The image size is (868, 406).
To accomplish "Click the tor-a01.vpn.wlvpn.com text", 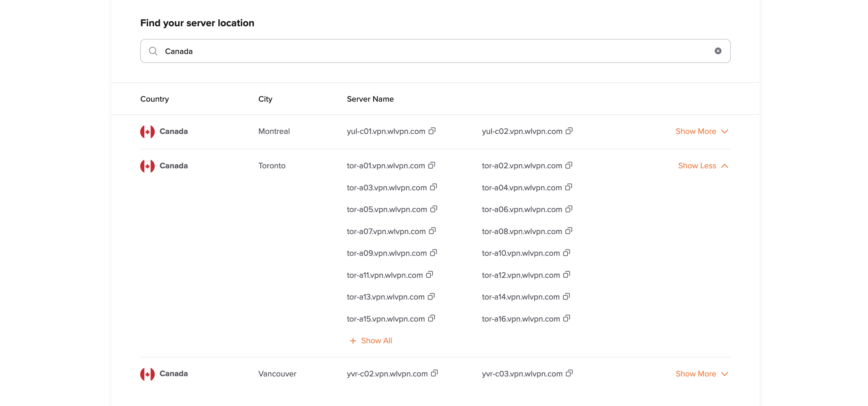I will click(386, 166).
